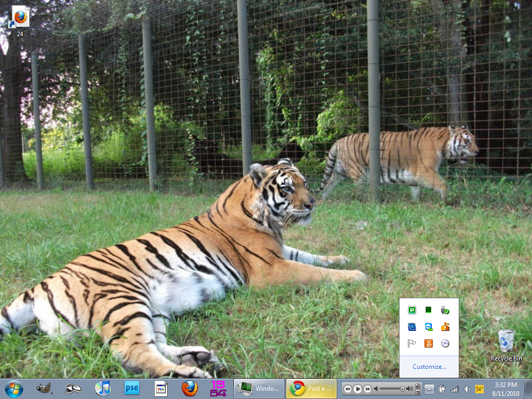
Task: Click the Action Center flag icon
Action: (x=412, y=343)
